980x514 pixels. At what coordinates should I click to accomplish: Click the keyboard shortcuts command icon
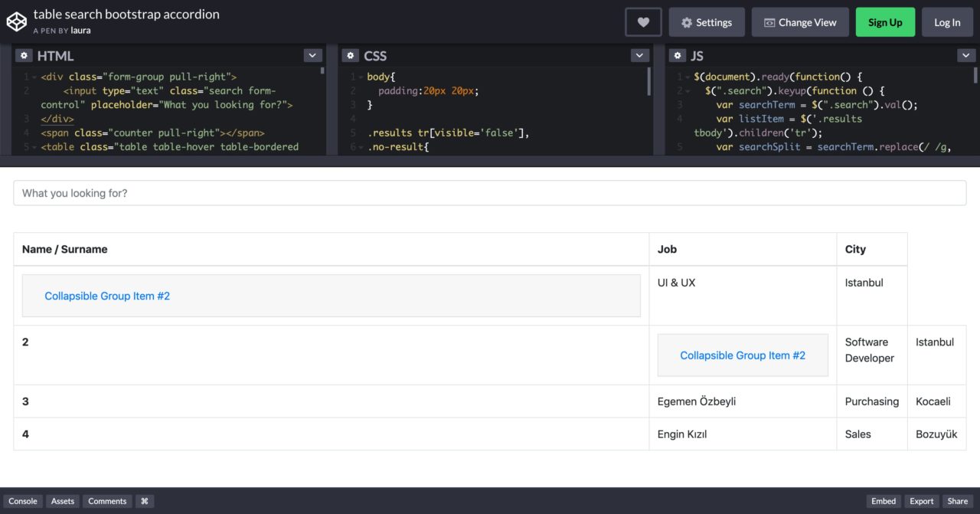(x=145, y=501)
